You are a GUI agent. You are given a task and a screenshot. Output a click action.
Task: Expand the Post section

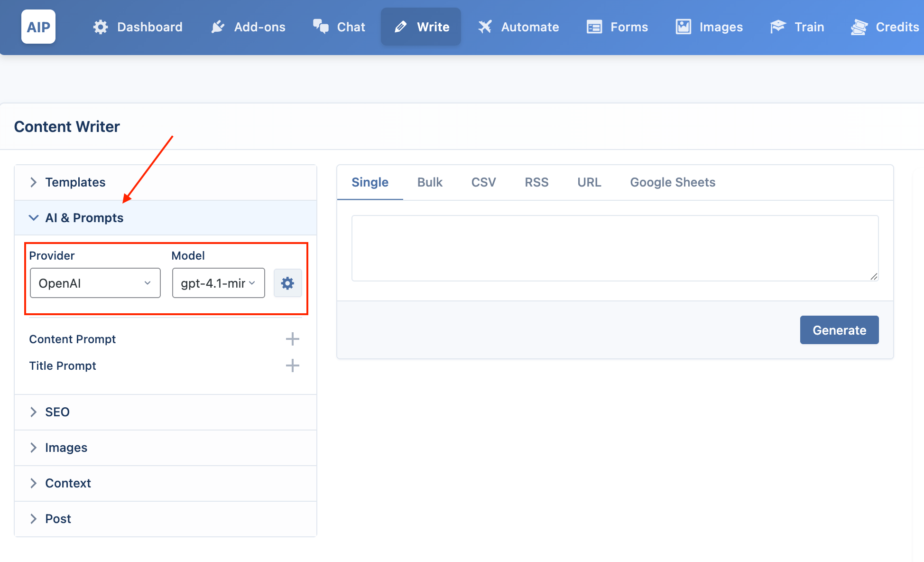pyautogui.click(x=166, y=519)
